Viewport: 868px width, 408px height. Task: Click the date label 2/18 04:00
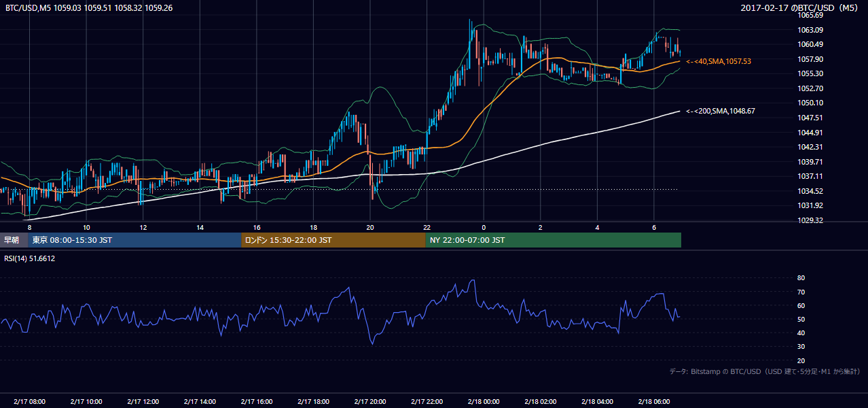pyautogui.click(x=597, y=401)
